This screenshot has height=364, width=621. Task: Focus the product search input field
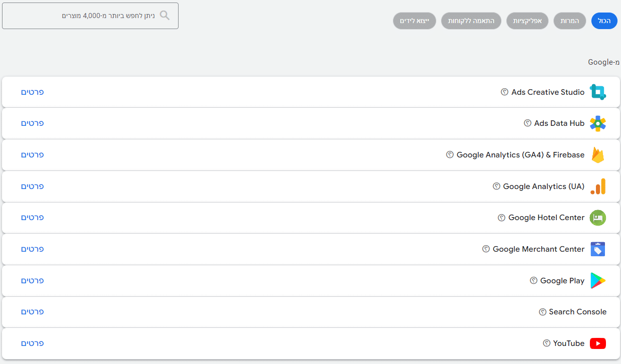tap(90, 16)
